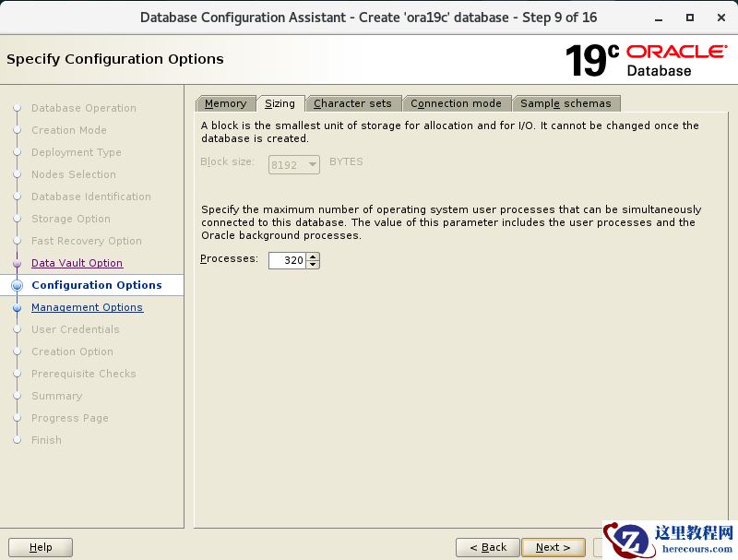Click the Creation Option step

pos(73,351)
